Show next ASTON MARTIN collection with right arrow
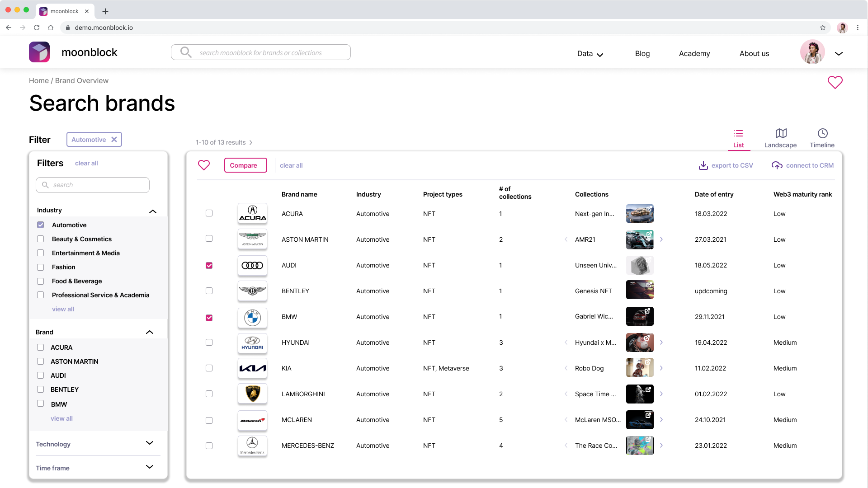868x488 pixels. pos(661,239)
